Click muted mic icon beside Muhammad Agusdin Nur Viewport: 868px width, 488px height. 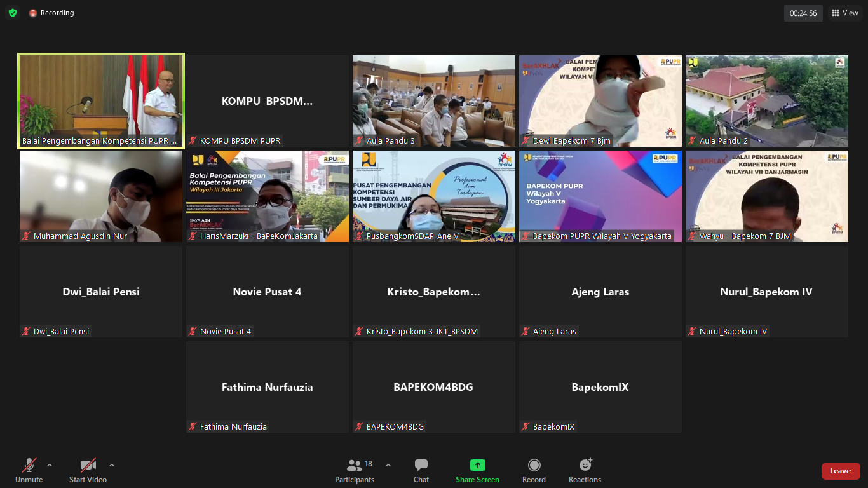pyautogui.click(x=27, y=236)
